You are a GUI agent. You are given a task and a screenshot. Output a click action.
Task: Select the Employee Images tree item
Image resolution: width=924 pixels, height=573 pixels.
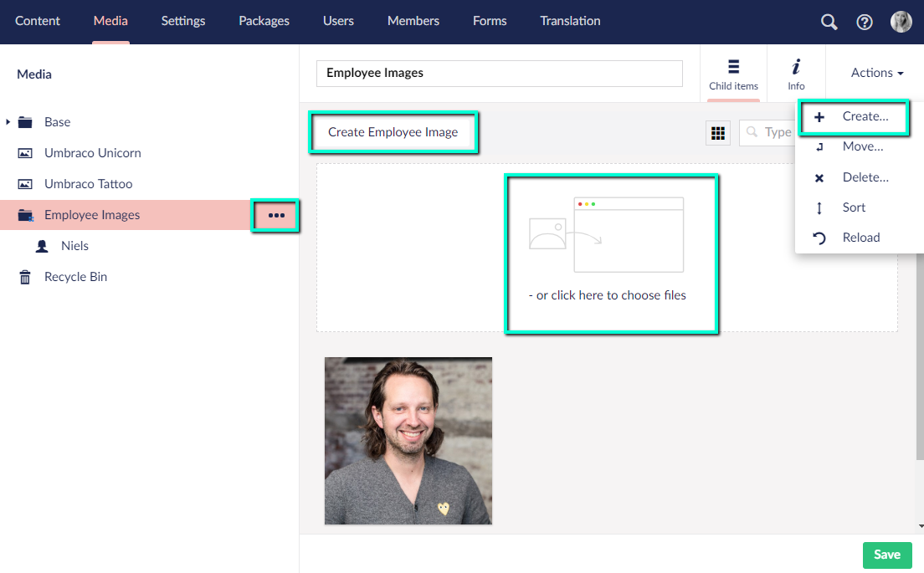(x=92, y=215)
